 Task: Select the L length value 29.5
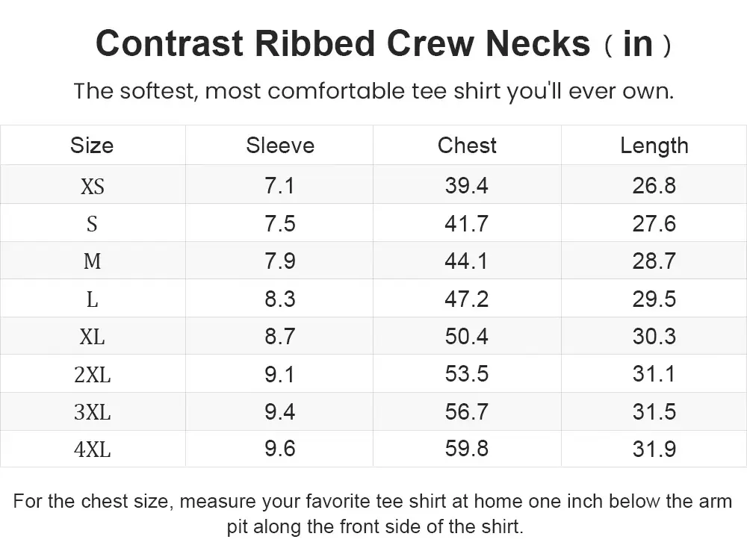654,299
